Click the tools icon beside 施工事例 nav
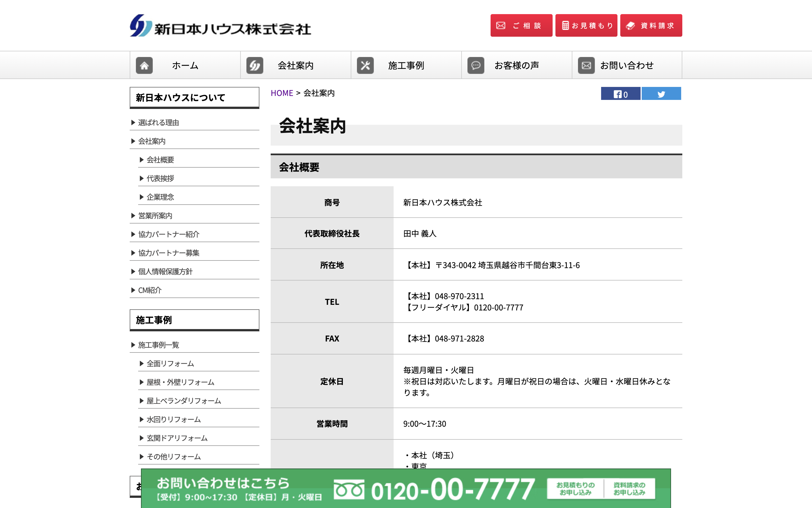The image size is (812, 508). pos(365,65)
